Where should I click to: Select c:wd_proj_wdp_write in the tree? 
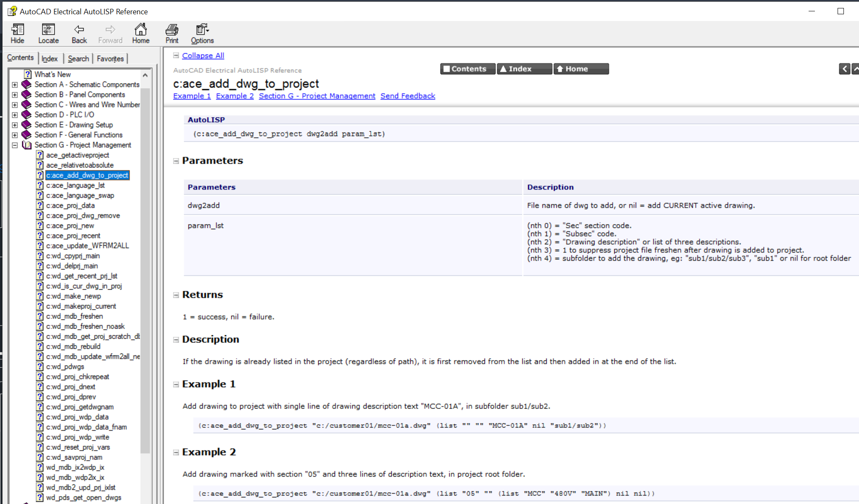coord(78,437)
